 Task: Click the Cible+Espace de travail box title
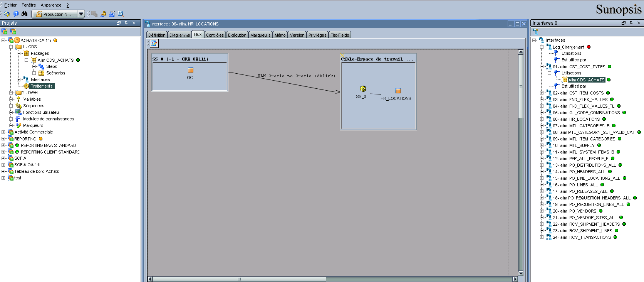(377, 59)
